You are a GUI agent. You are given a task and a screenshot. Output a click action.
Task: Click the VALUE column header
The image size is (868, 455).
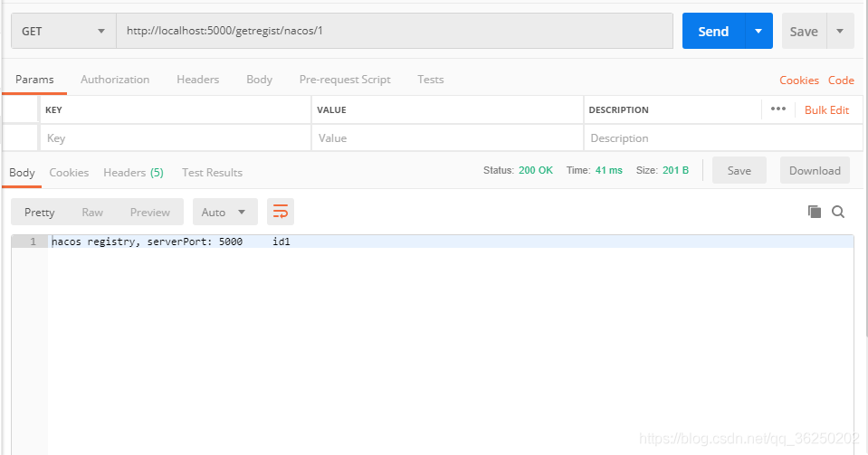click(331, 109)
